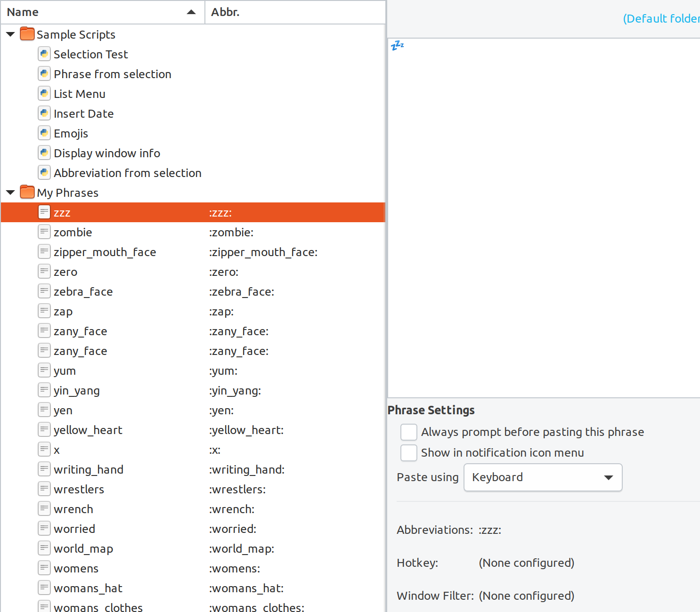
Task: Click the zombie phrase document icon
Action: pyautogui.click(x=44, y=232)
